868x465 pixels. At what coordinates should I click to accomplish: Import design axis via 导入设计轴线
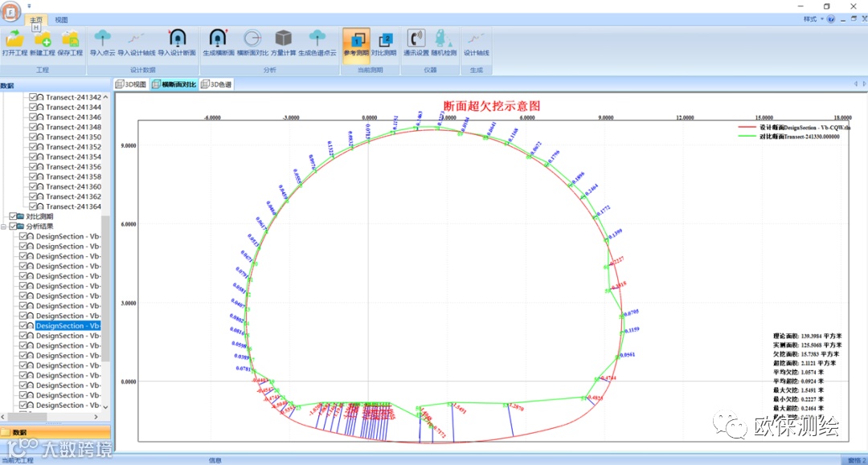(136, 43)
